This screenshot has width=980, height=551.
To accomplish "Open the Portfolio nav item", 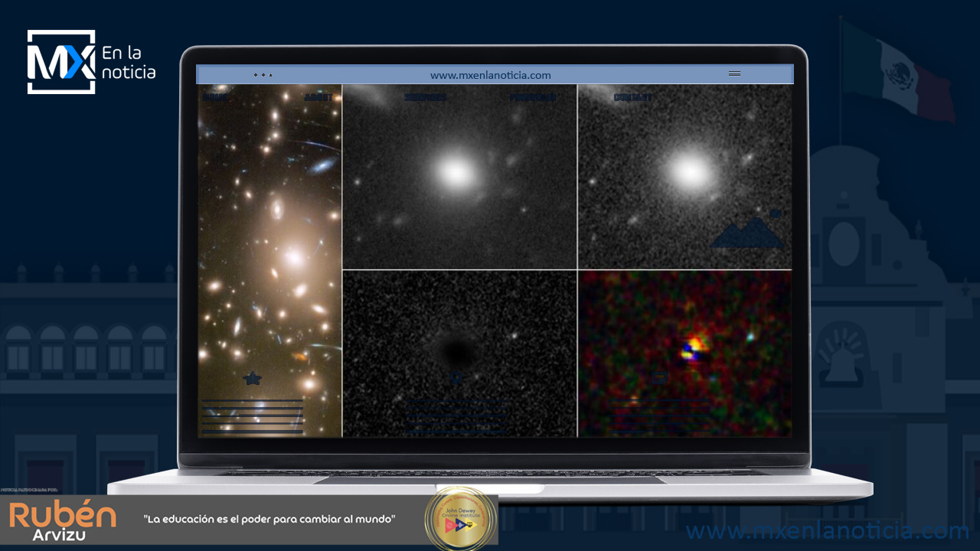I will [533, 97].
